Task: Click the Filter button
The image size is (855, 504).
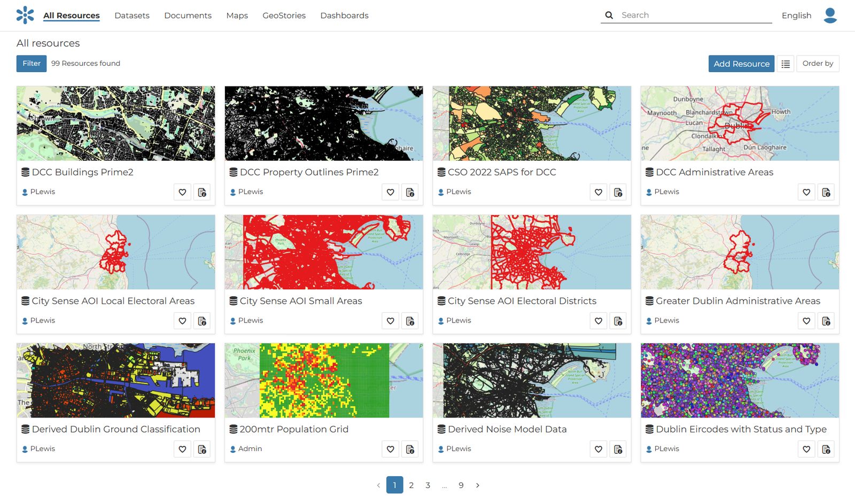Action: pos(32,64)
